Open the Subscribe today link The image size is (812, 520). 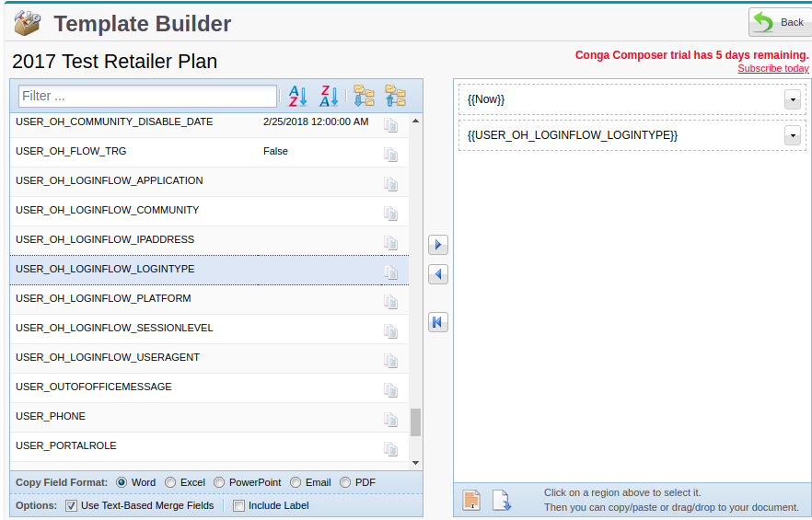click(x=772, y=68)
